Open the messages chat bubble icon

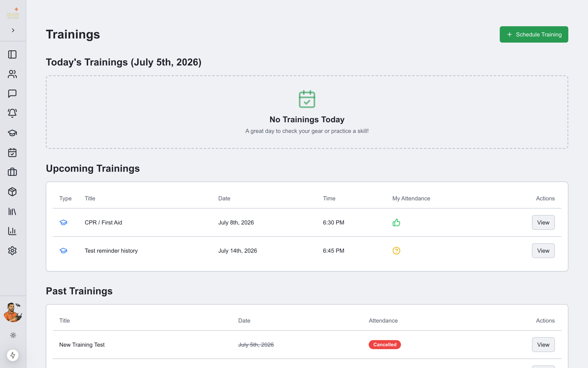point(12,93)
